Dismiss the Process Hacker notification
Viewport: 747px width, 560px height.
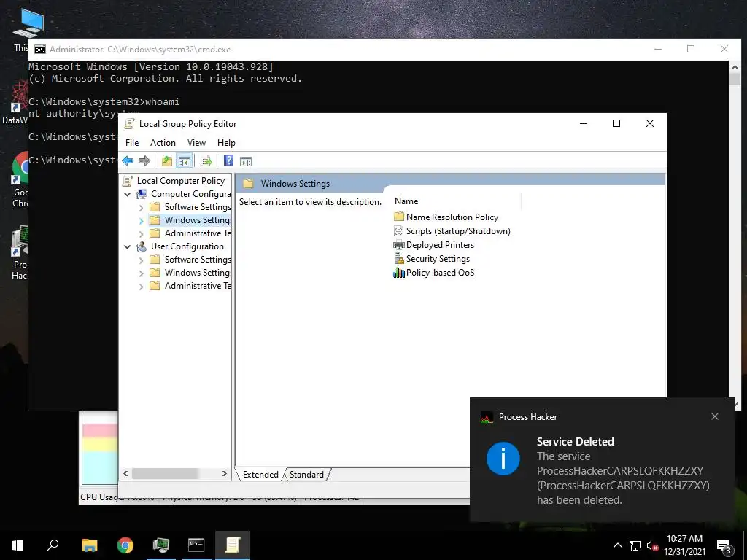point(715,416)
